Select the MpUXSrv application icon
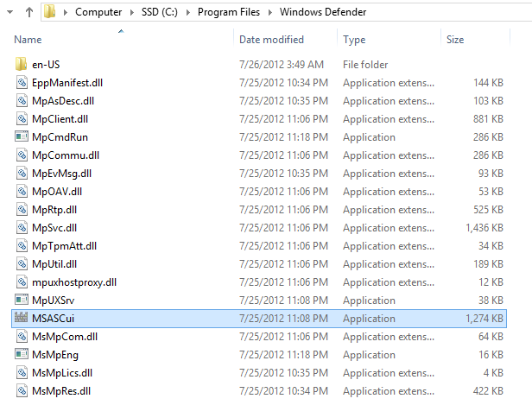 (x=22, y=300)
